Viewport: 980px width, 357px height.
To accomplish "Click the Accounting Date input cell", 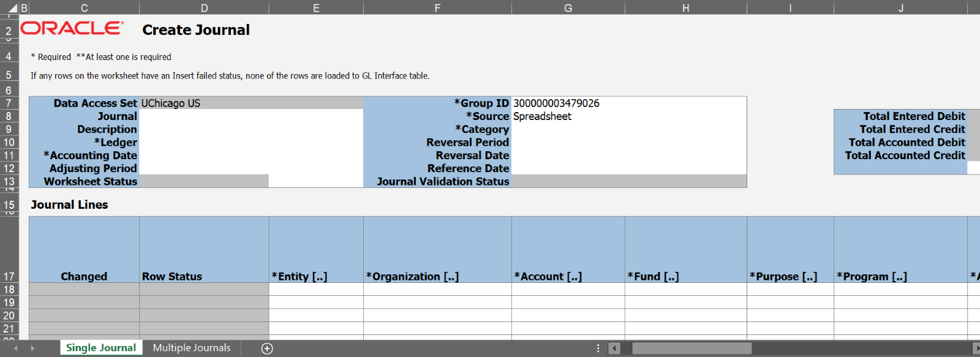I will (251, 156).
